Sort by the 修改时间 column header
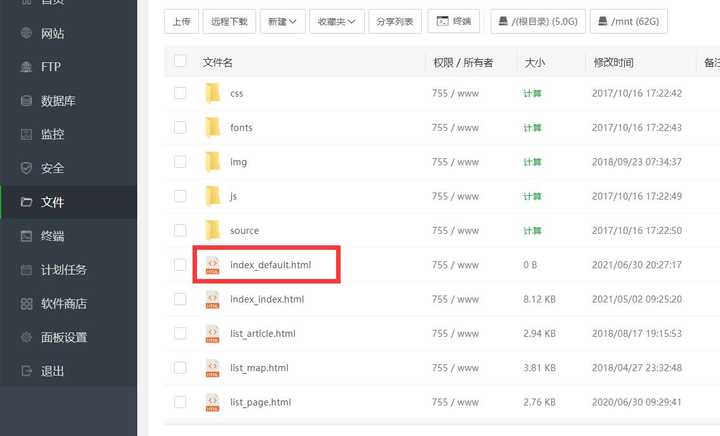720x436 pixels. tap(613, 62)
